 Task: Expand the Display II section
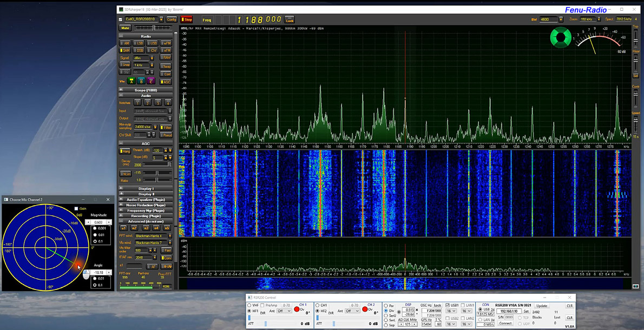pos(121,194)
